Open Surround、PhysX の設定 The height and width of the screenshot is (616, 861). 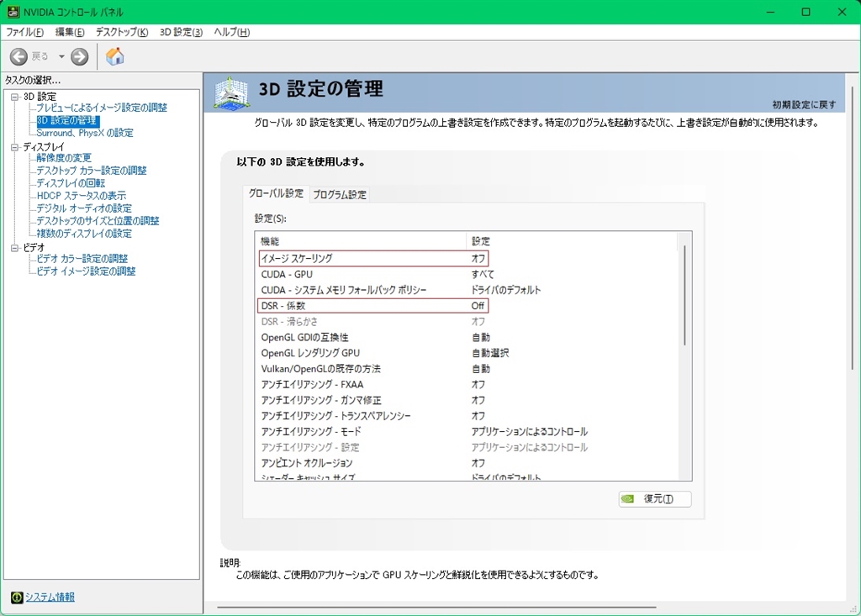click(85, 133)
